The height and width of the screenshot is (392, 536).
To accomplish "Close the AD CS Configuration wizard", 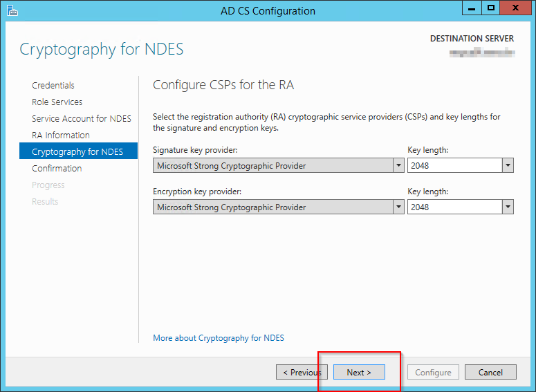I will click(515, 8).
